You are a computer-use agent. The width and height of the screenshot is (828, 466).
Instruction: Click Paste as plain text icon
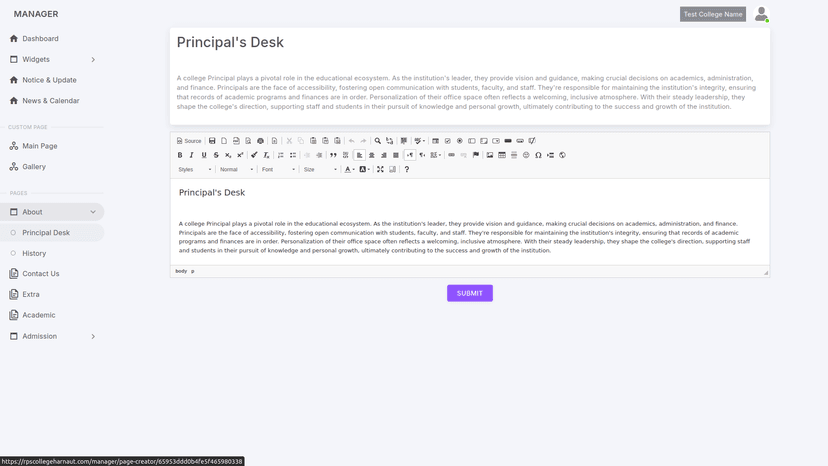pos(325,141)
